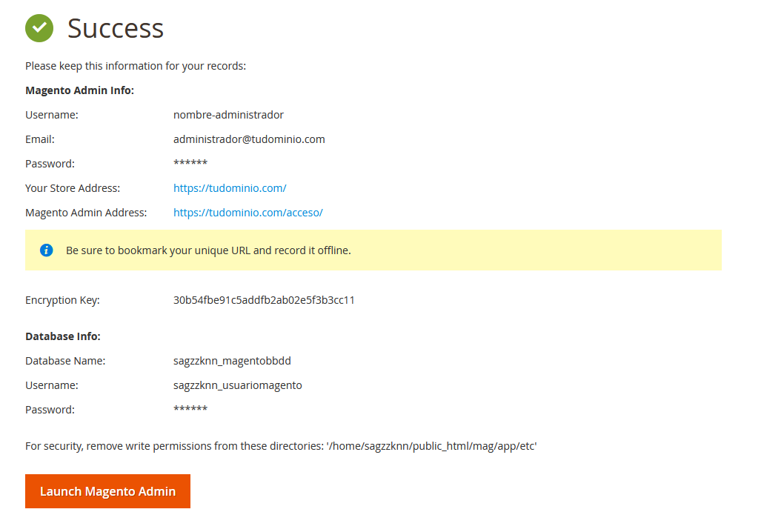The width and height of the screenshot is (764, 532).
Task: Click the Magento Admin Info heading
Action: pos(79,90)
